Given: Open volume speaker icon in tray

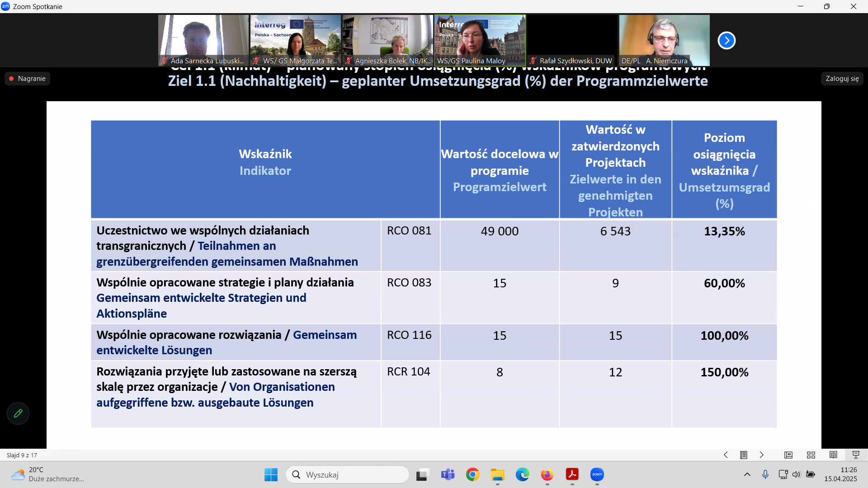Looking at the screenshot, I should [x=797, y=474].
